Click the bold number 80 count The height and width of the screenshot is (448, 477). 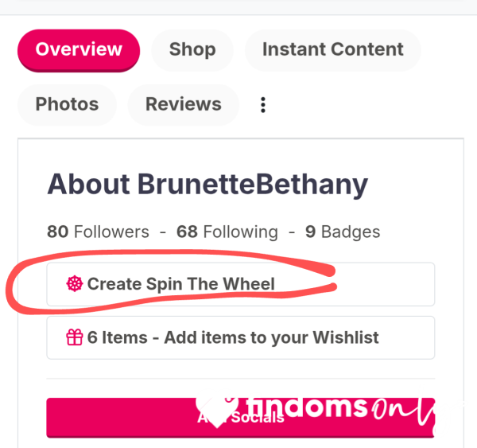(x=57, y=232)
